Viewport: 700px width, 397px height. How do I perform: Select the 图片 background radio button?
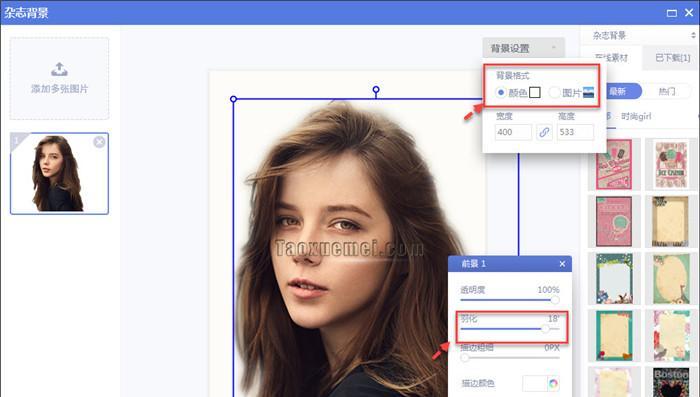(554, 92)
